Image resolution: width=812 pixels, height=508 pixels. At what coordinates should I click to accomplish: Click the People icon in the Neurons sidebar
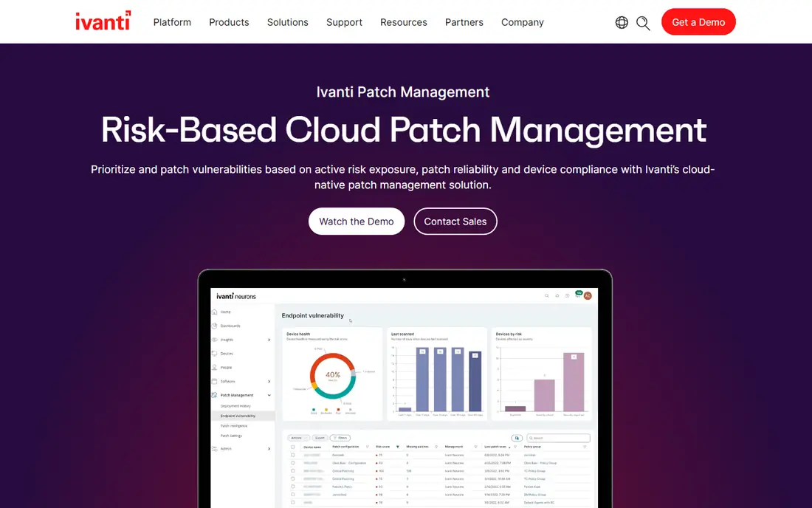tap(214, 367)
